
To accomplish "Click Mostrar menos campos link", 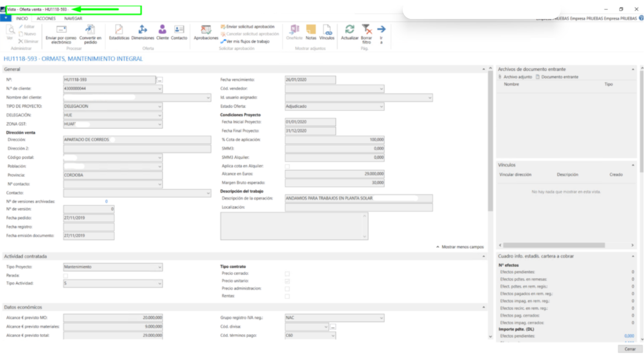I will click(460, 247).
